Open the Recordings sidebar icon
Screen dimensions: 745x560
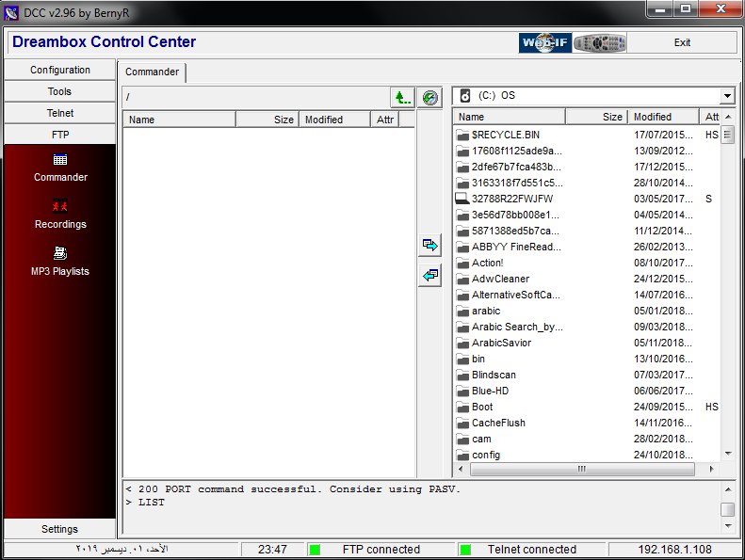coord(60,206)
